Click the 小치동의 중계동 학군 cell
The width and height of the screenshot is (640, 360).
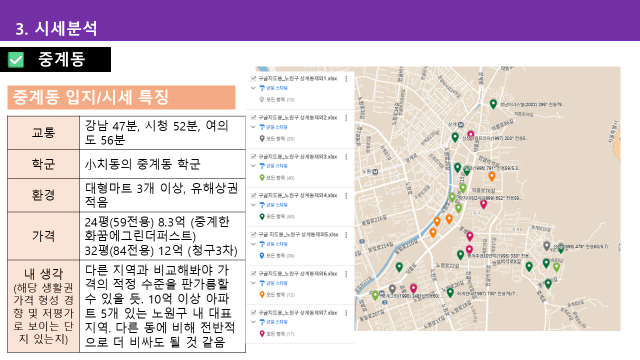162,164
